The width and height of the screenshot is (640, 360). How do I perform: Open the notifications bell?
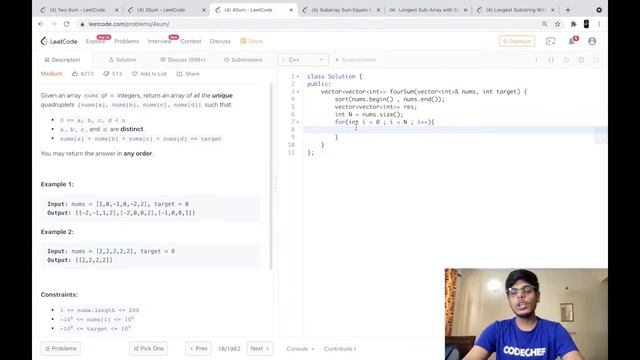[572, 41]
